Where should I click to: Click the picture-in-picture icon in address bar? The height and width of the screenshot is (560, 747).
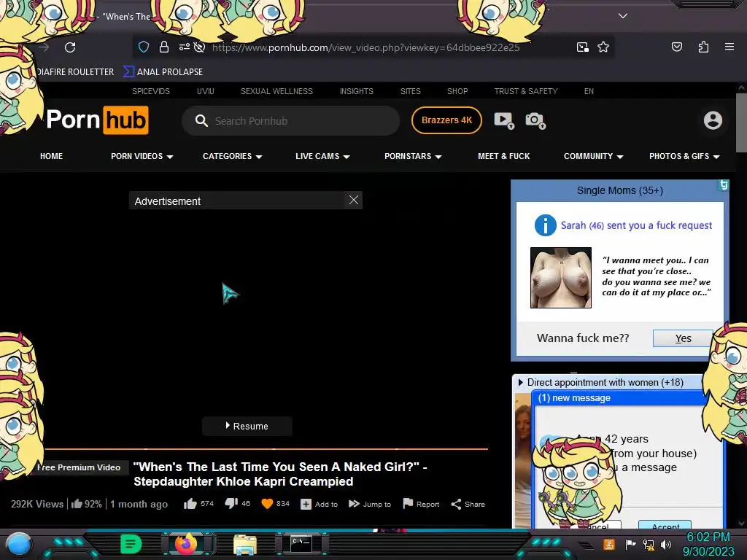click(x=583, y=47)
